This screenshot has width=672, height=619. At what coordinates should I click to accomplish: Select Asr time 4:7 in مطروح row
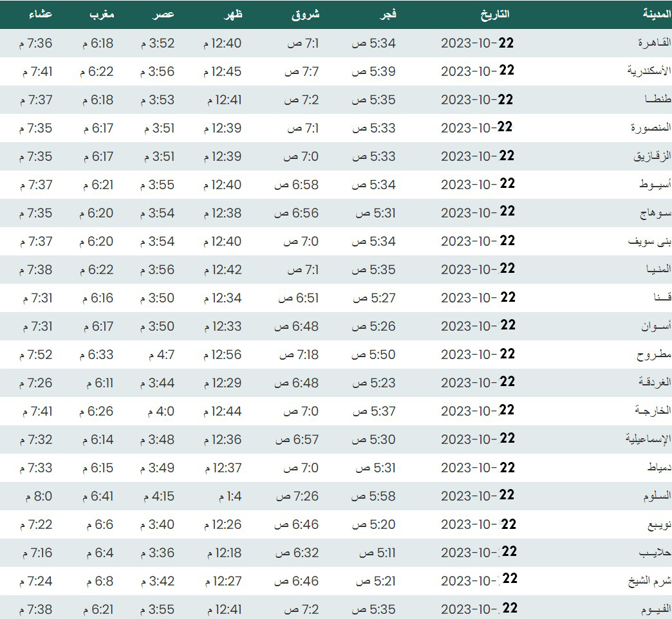161,355
